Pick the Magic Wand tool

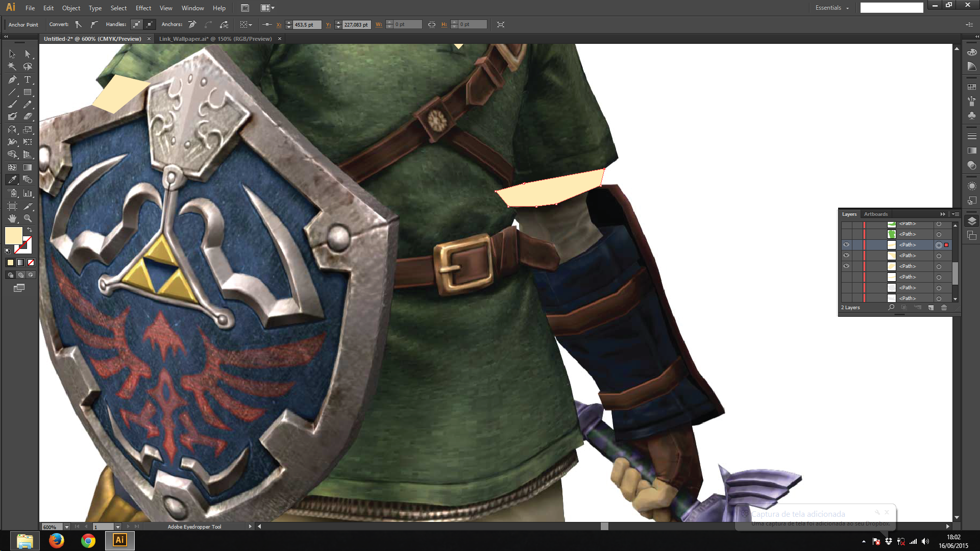tap(12, 67)
